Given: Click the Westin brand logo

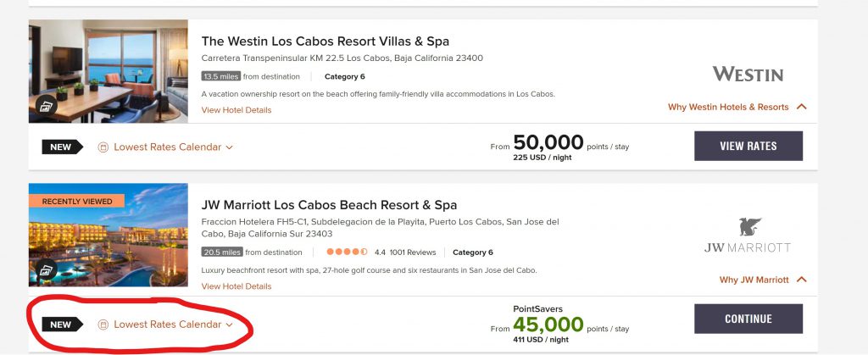Looking at the screenshot, I should pyautogui.click(x=748, y=74).
